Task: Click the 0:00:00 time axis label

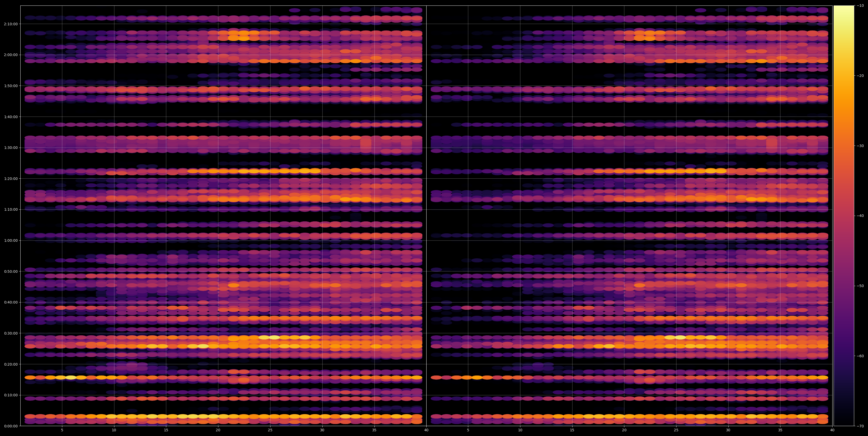Action: pyautogui.click(x=11, y=426)
